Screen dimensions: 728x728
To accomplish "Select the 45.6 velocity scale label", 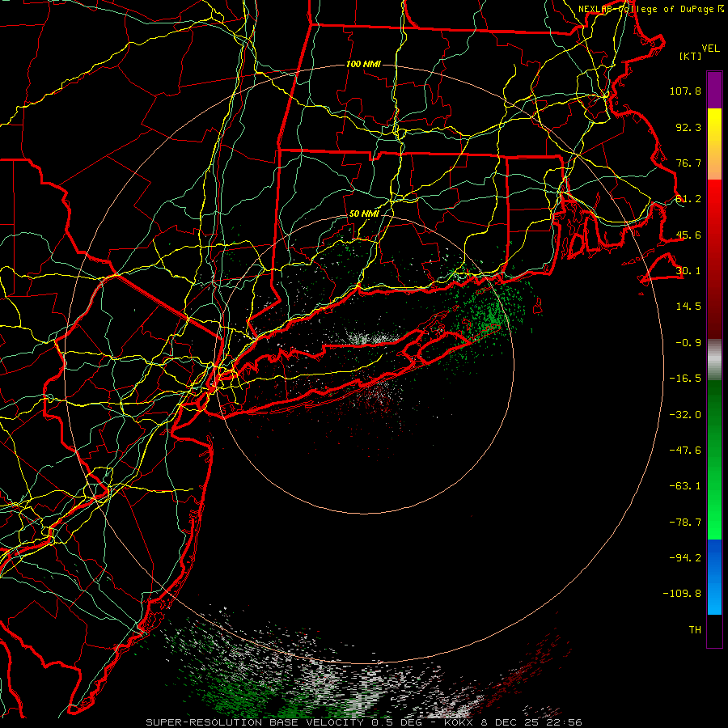I will click(x=688, y=235).
